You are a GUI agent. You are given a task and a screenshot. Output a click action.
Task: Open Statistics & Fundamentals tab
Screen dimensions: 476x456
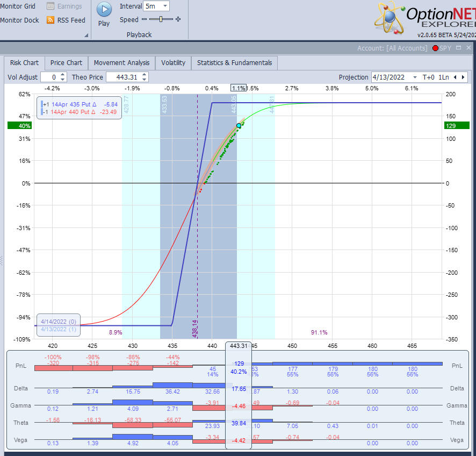tap(234, 62)
